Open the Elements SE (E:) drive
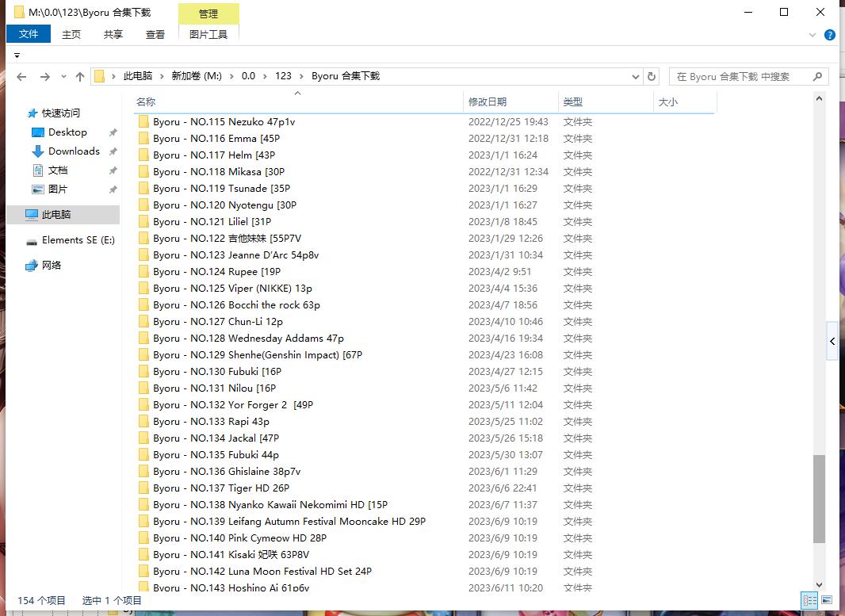This screenshot has width=845, height=616. point(78,240)
